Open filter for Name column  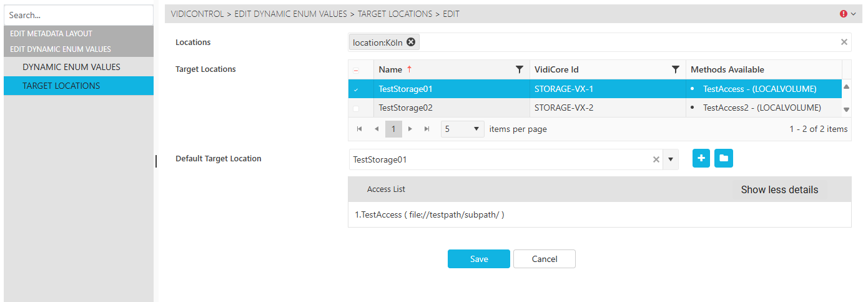519,69
